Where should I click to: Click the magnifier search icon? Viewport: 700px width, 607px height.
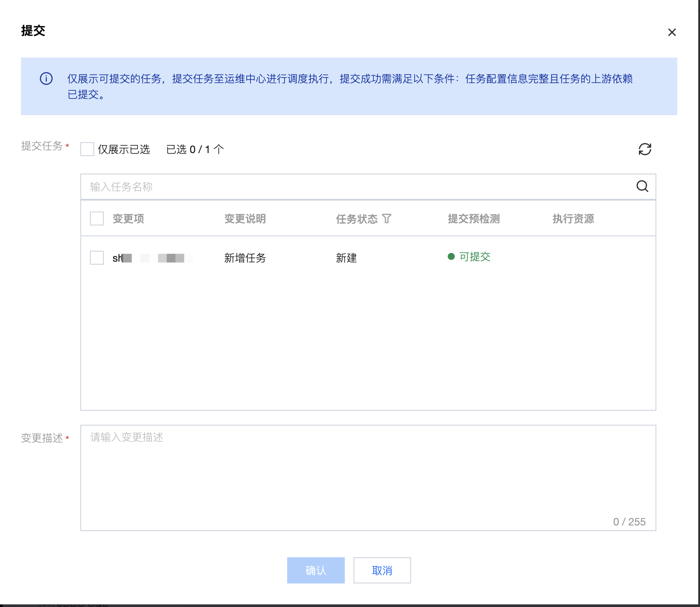[642, 187]
